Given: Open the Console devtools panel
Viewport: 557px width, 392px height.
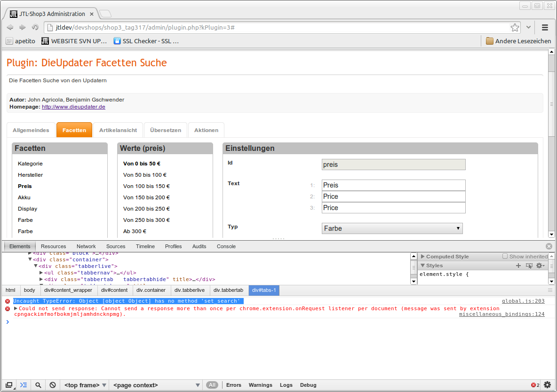Looking at the screenshot, I should pyautogui.click(x=226, y=246).
